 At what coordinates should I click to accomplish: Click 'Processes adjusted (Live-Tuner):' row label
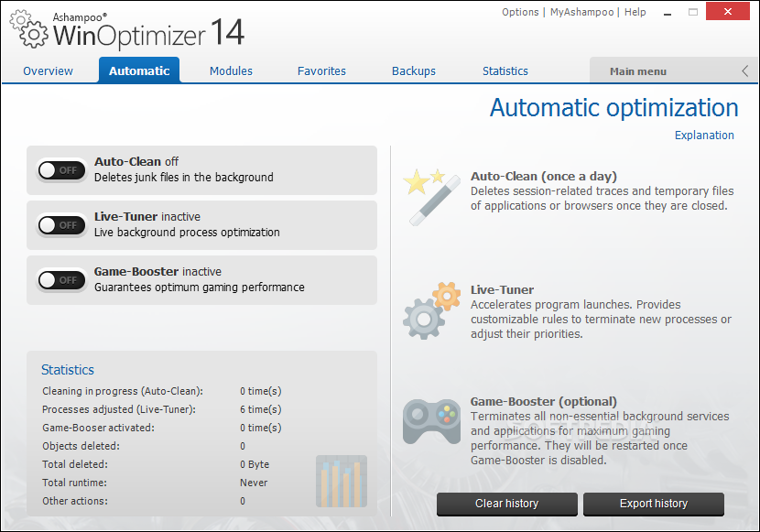[119, 409]
